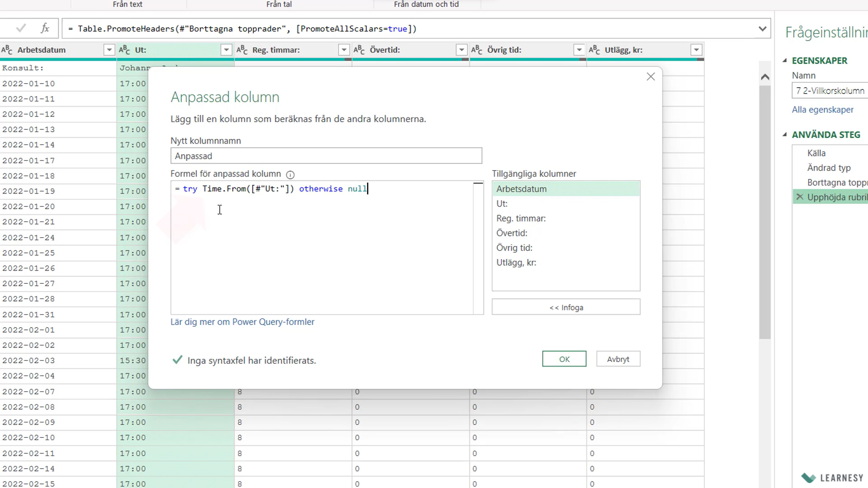The width and height of the screenshot is (868, 488).
Task: Expand the formula bar with the chevron
Action: (763, 28)
